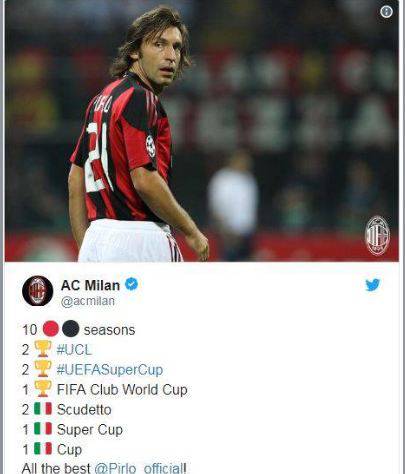Open the #UCL hashtag link
The width and height of the screenshot is (405, 474).
click(74, 350)
